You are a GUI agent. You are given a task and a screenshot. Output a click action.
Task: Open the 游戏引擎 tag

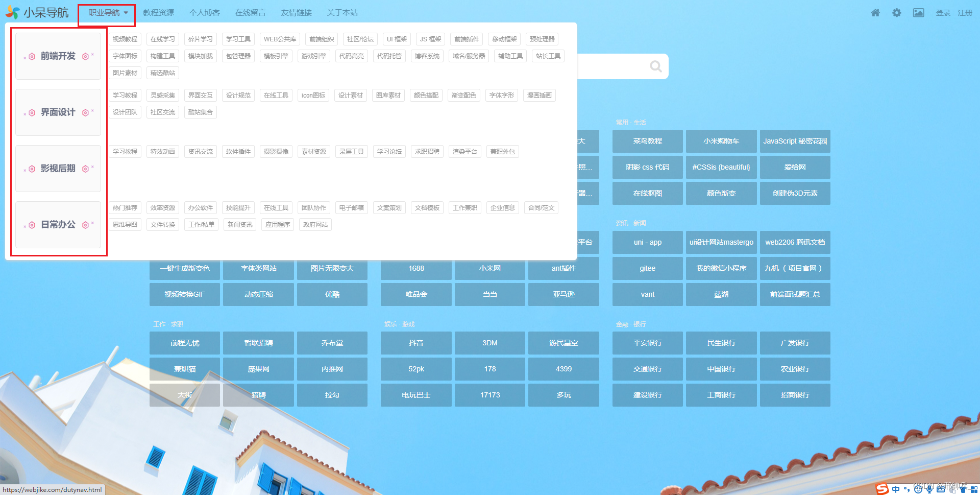(314, 56)
